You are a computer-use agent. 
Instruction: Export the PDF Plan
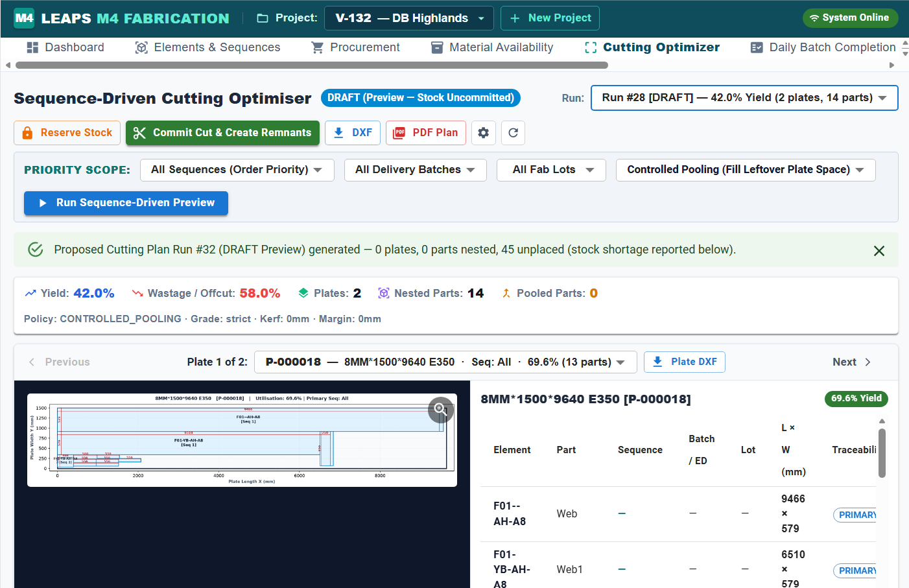click(426, 133)
